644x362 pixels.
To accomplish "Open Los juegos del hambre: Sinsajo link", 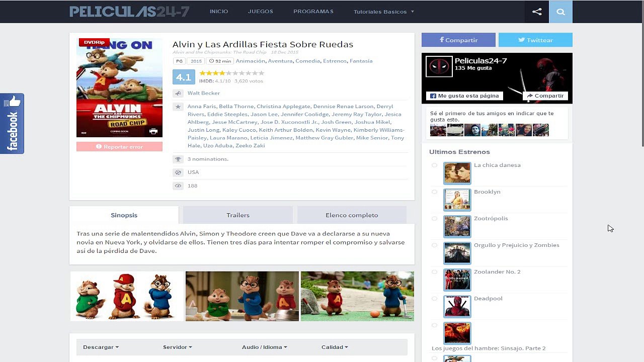I will click(x=489, y=348).
